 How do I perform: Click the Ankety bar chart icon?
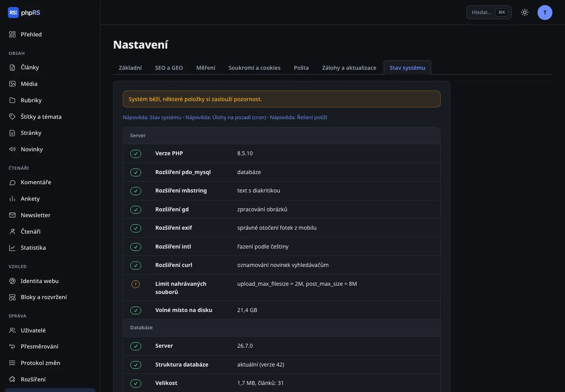[x=13, y=199]
